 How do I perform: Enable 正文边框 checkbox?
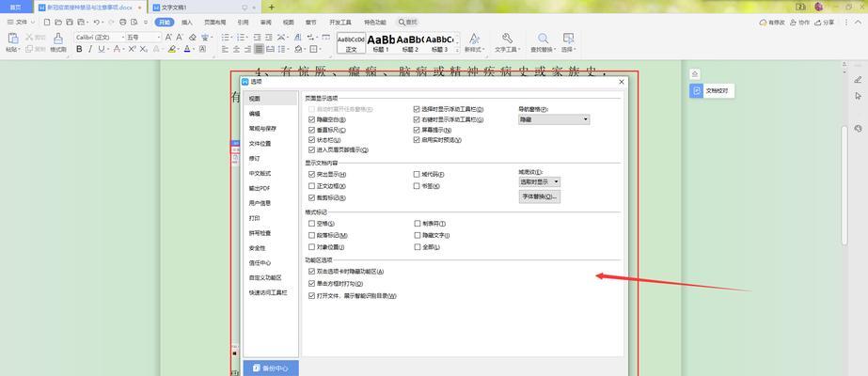click(x=311, y=186)
